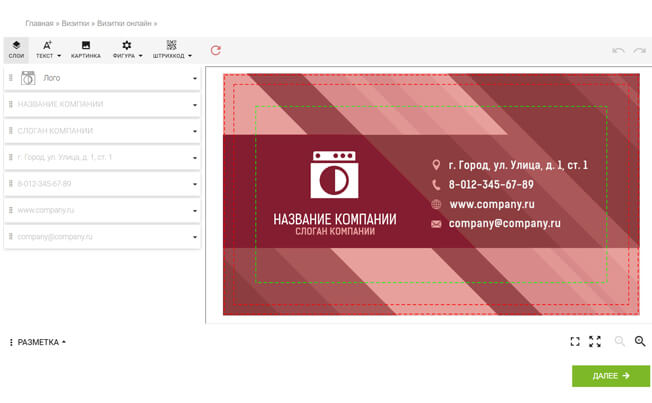Select the email text on the card
This screenshot has width=652, height=403.
coord(504,224)
